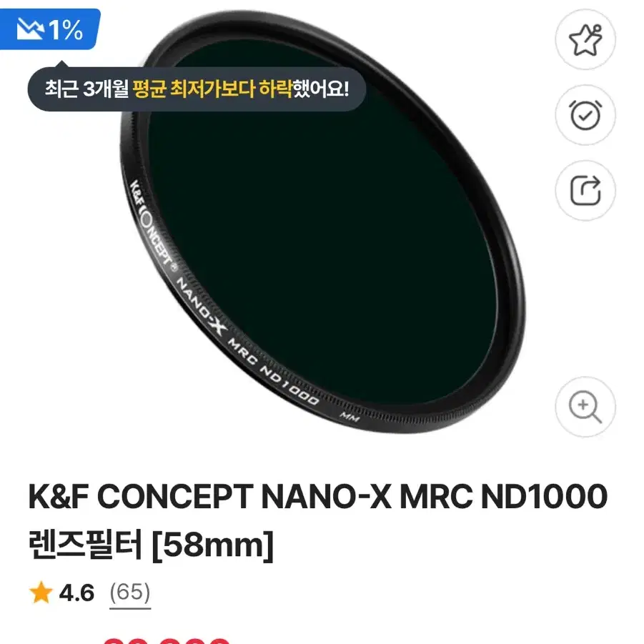Dismiss the 3개월 평균 최저가 tooltip bubble
The height and width of the screenshot is (644, 644).
pyautogui.click(x=197, y=89)
